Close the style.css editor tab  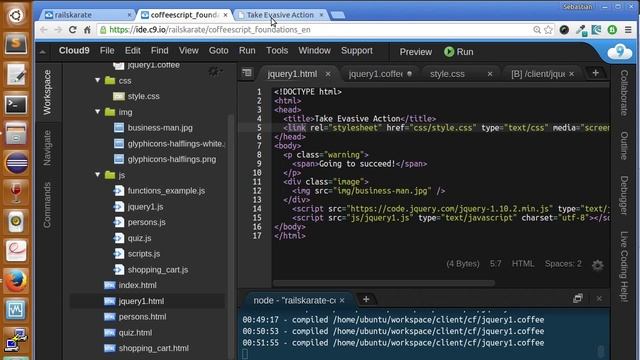pos(490,74)
